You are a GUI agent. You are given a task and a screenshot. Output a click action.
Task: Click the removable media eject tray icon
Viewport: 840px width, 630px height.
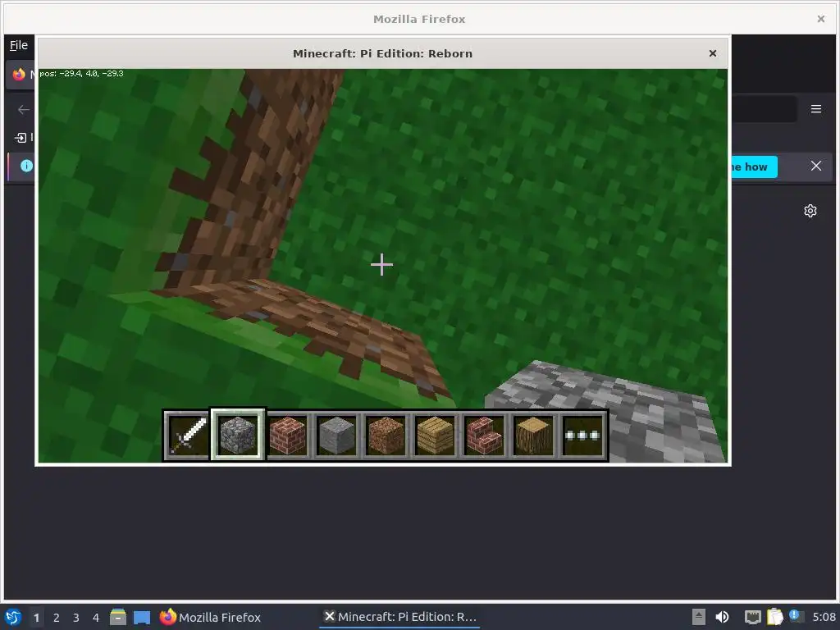tap(699, 617)
